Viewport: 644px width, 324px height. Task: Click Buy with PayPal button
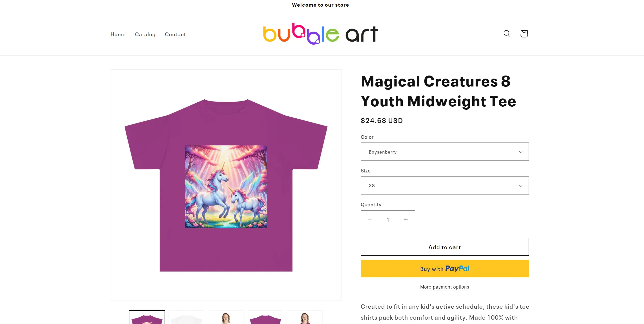pyautogui.click(x=445, y=268)
